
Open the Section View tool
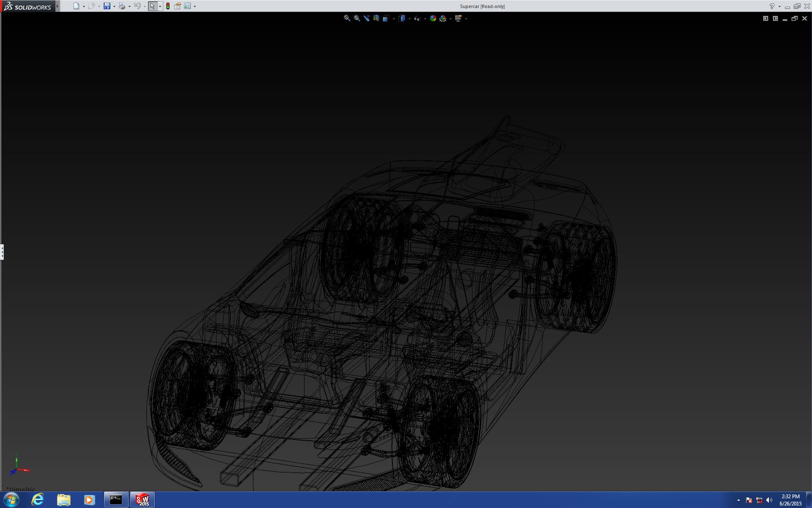[376, 18]
